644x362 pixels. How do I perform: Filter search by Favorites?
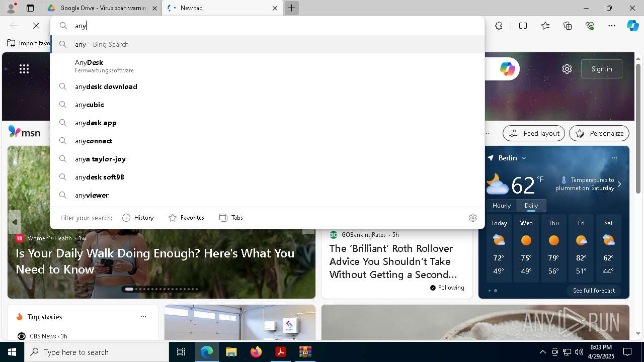186,218
